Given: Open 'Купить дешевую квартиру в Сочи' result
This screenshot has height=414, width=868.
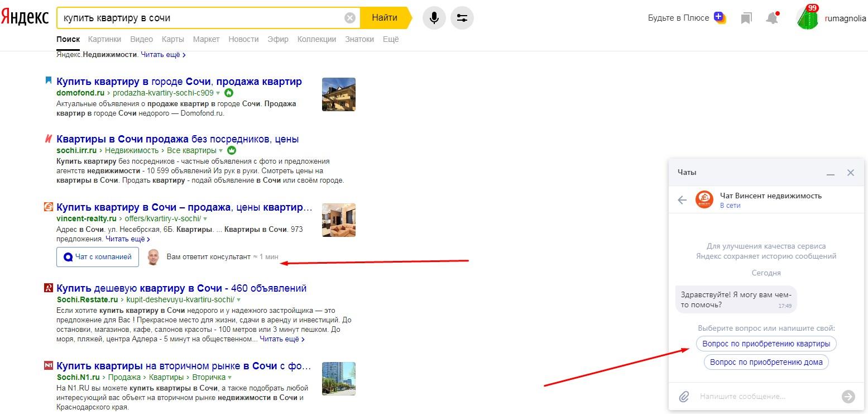Looking at the screenshot, I should coord(181,288).
